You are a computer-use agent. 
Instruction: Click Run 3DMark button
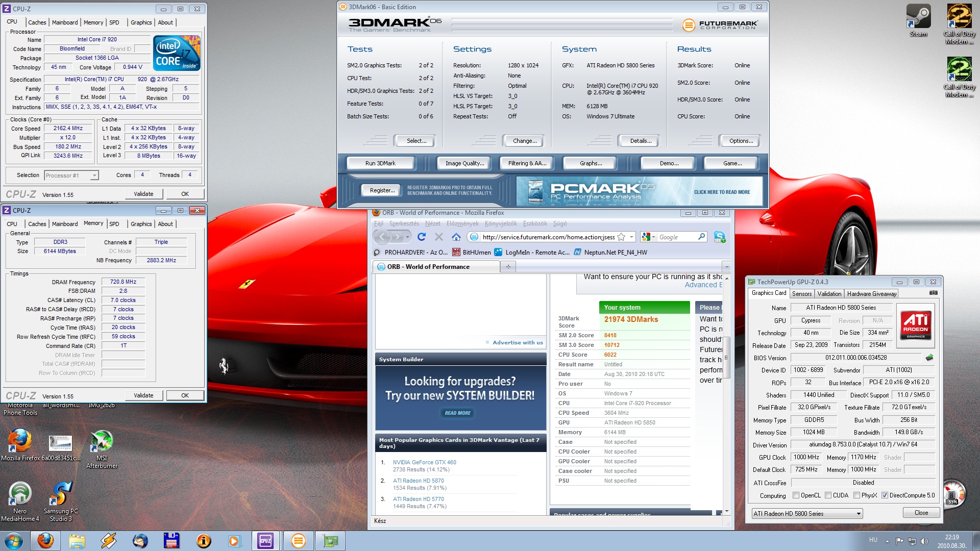[380, 163]
